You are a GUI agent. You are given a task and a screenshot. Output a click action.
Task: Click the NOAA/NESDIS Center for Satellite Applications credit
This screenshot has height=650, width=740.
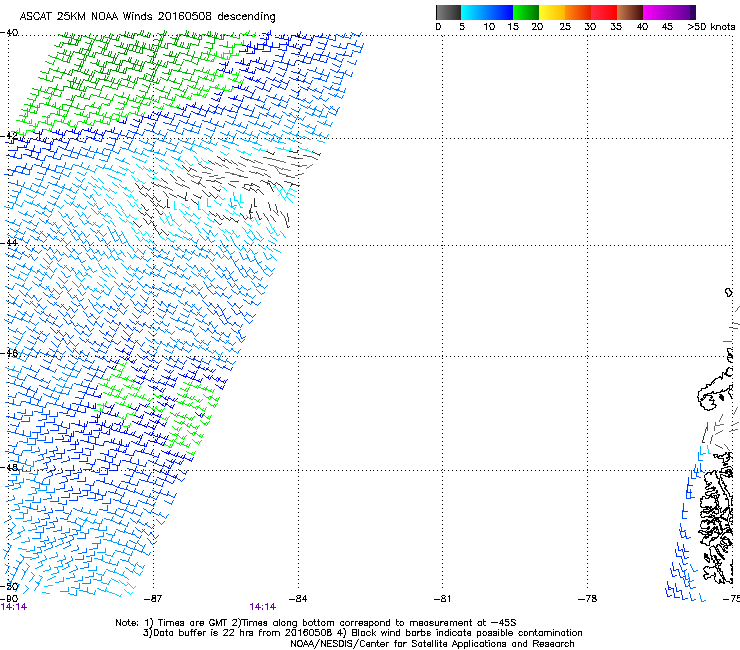coord(432,644)
